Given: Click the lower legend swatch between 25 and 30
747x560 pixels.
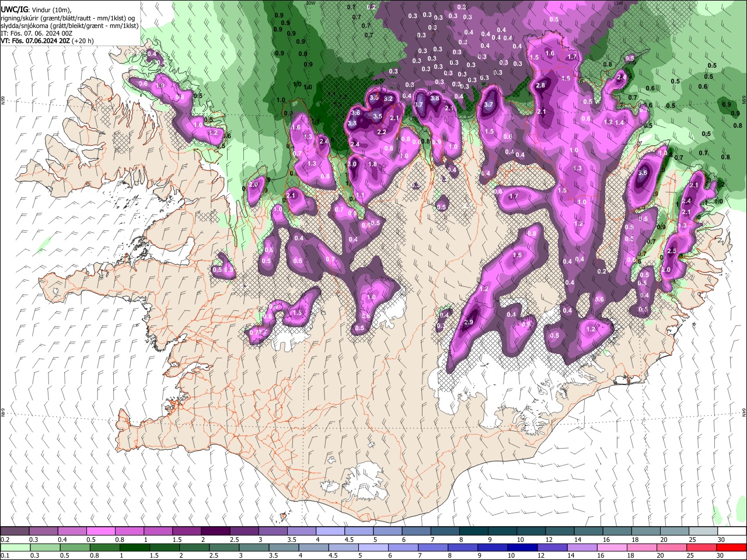Looking at the screenshot, I should pyautogui.click(x=700, y=547).
